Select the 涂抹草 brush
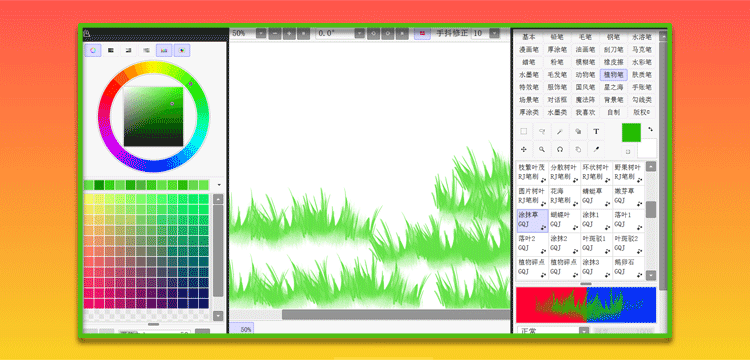This screenshot has width=750, height=360. tap(532, 221)
